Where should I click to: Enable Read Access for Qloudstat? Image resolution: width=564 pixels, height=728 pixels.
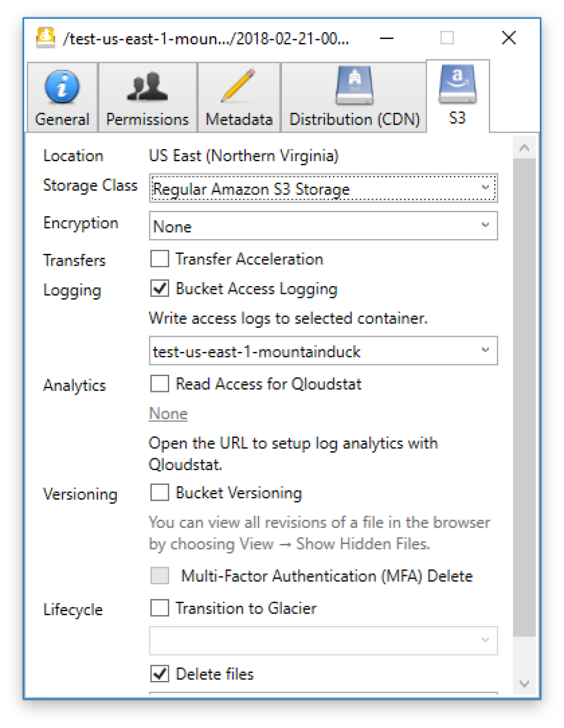[159, 384]
